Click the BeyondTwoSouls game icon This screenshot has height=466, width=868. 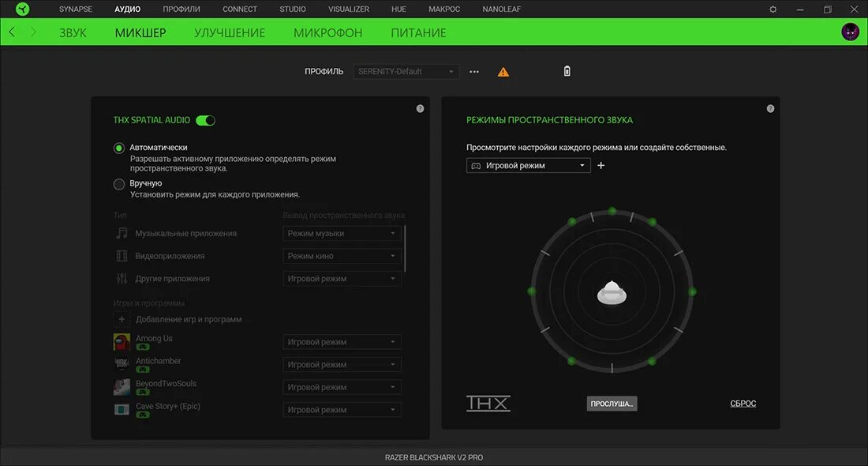click(x=122, y=387)
